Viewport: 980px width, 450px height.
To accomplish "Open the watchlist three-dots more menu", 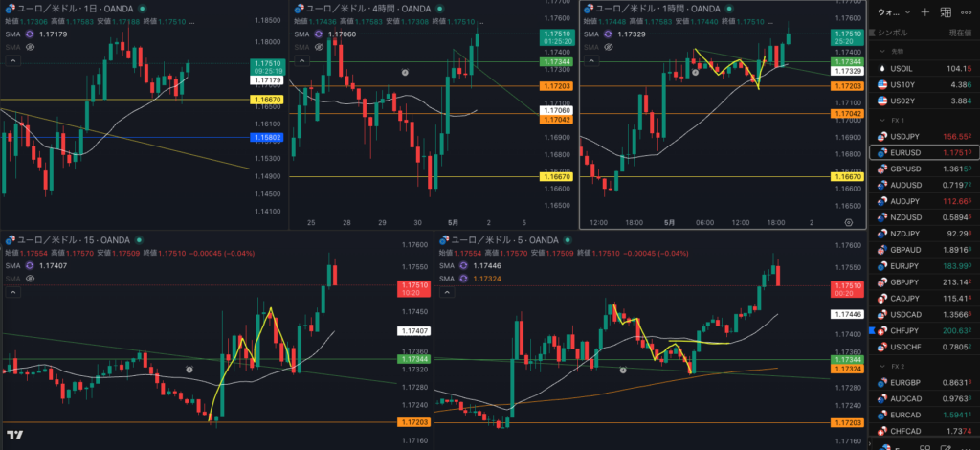I will (969, 11).
